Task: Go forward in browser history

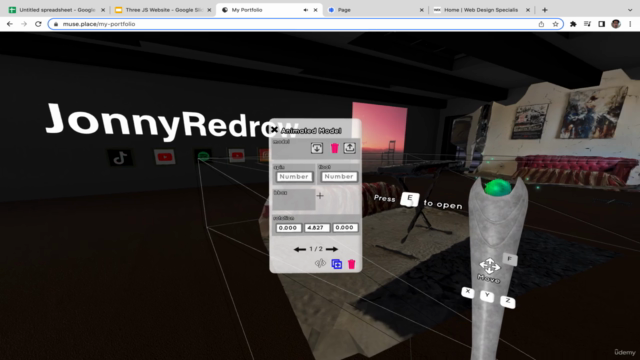Action: click(24, 24)
